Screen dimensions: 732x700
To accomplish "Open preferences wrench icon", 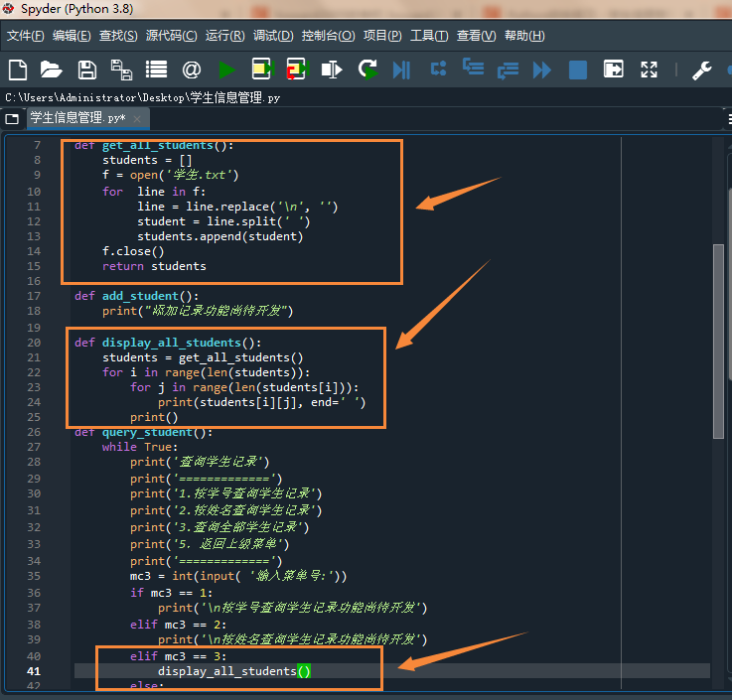I will (x=701, y=70).
